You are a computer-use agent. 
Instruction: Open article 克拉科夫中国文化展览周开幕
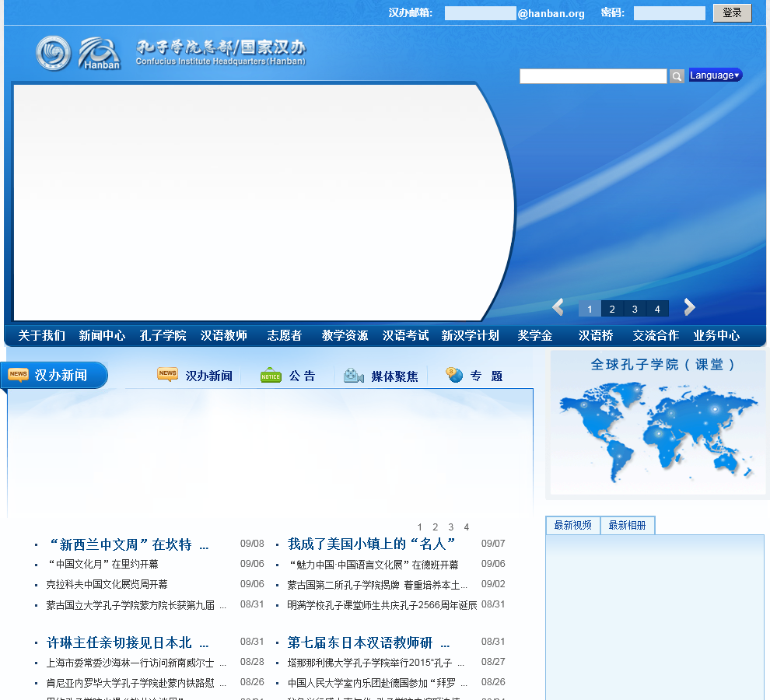tap(107, 585)
